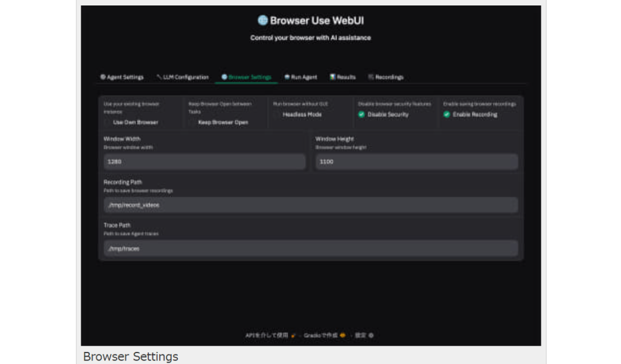Uncheck the Enable Recording checkbox
Image resolution: width=621 pixels, height=364 pixels.
click(447, 115)
